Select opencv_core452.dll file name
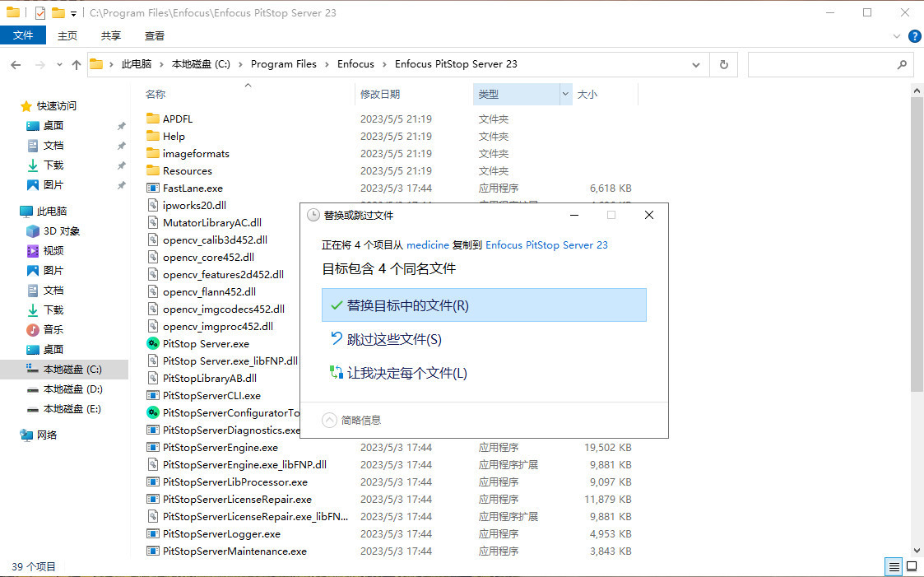This screenshot has width=924, height=577. tap(209, 257)
